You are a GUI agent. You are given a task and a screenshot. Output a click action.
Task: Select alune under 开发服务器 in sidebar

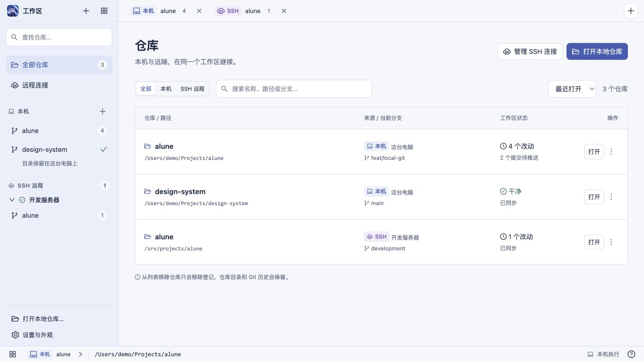pyautogui.click(x=59, y=215)
